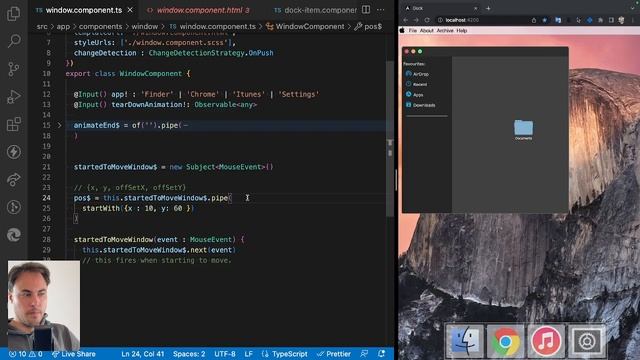Image resolution: width=640 pixels, height=360 pixels.
Task: Click the Apple logo in page menu bar
Action: point(402,31)
